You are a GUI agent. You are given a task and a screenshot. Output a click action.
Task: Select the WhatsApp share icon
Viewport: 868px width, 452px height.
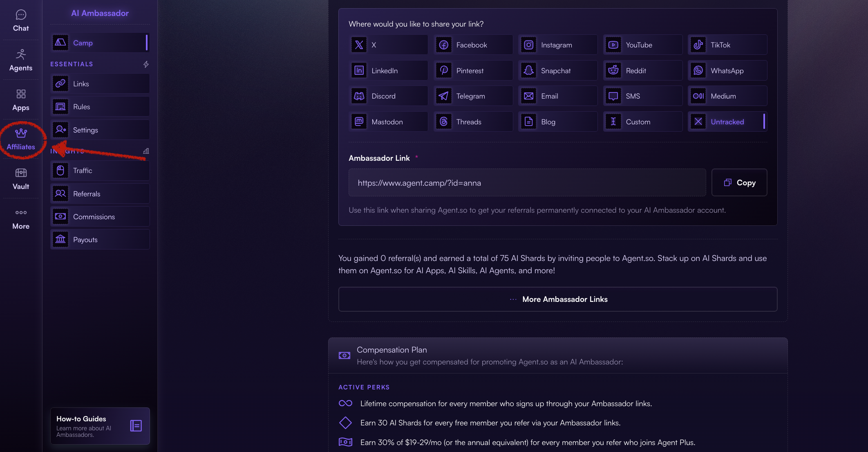coord(698,71)
